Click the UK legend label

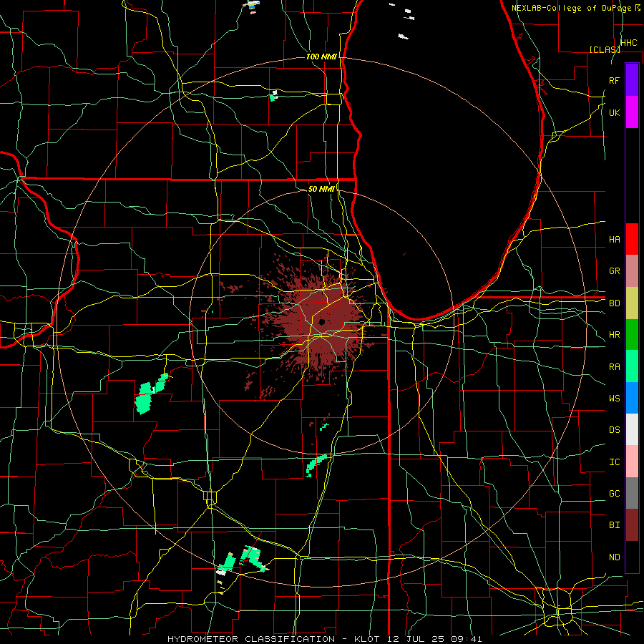click(x=614, y=112)
